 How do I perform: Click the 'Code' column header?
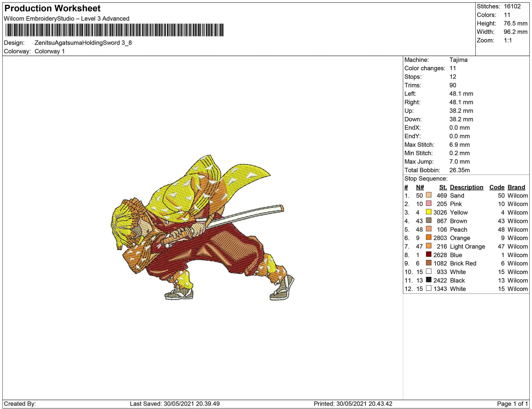tap(497, 187)
